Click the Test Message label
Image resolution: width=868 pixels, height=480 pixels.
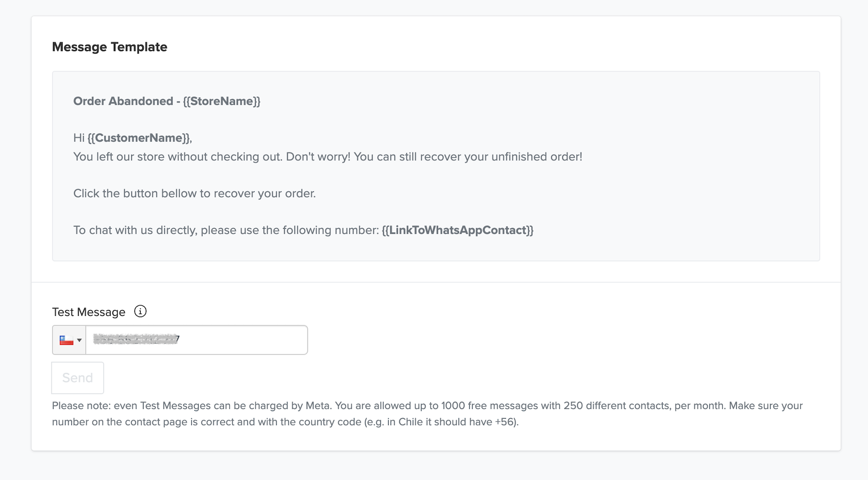click(89, 312)
